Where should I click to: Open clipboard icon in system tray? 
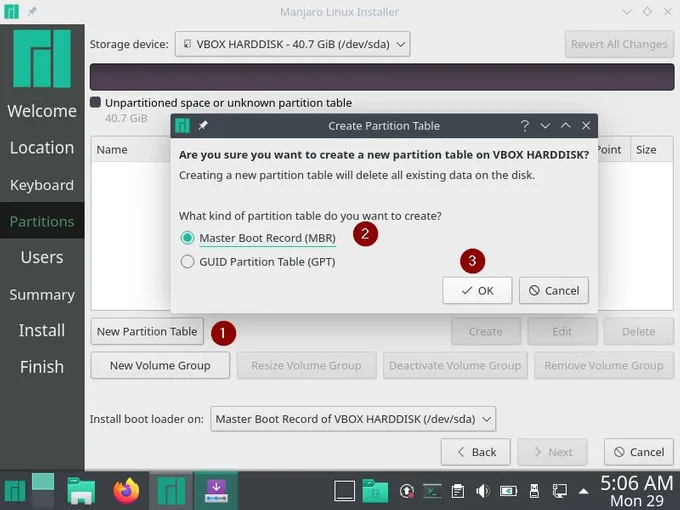click(458, 491)
